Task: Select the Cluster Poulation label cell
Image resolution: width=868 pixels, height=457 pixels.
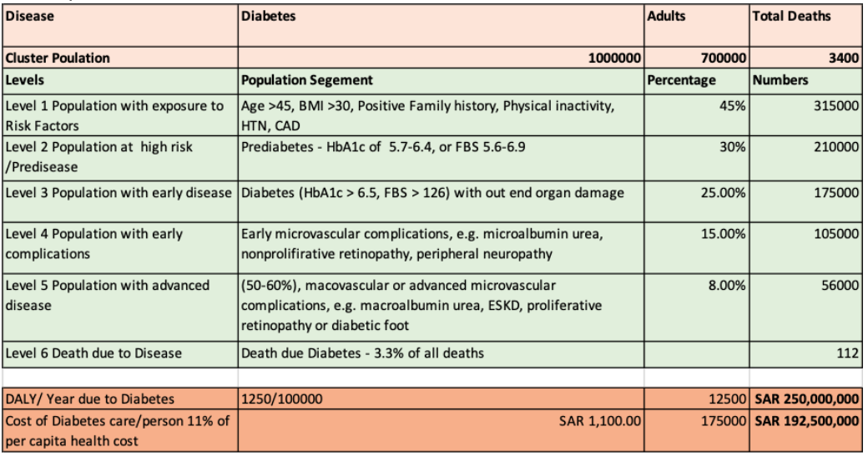Action: coord(120,58)
